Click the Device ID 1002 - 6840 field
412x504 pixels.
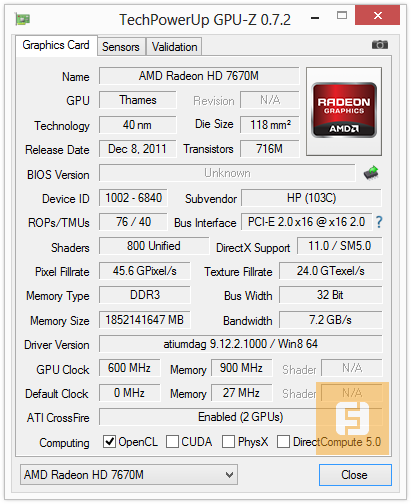(133, 198)
